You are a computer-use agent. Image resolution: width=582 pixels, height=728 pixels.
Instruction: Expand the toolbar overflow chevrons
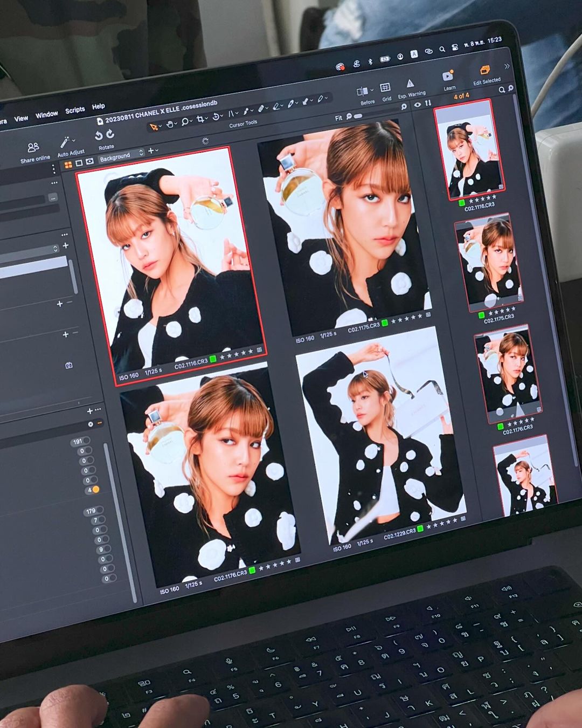(507, 66)
